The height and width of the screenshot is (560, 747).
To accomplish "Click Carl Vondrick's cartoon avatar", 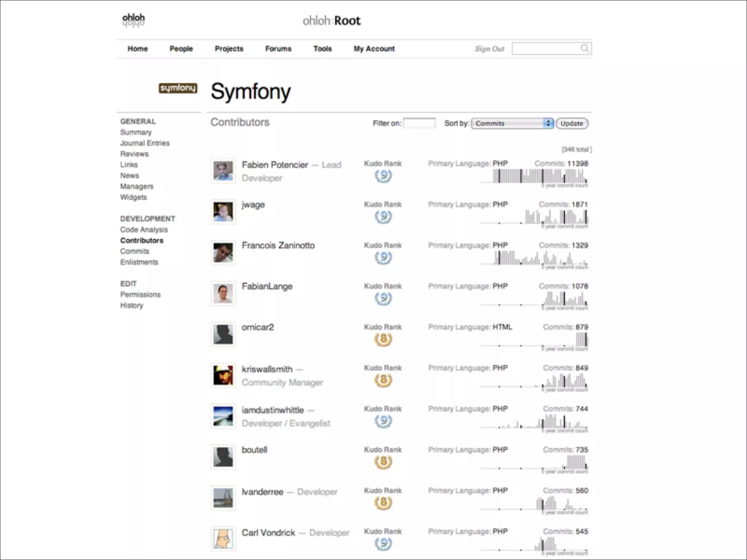I will (223, 538).
